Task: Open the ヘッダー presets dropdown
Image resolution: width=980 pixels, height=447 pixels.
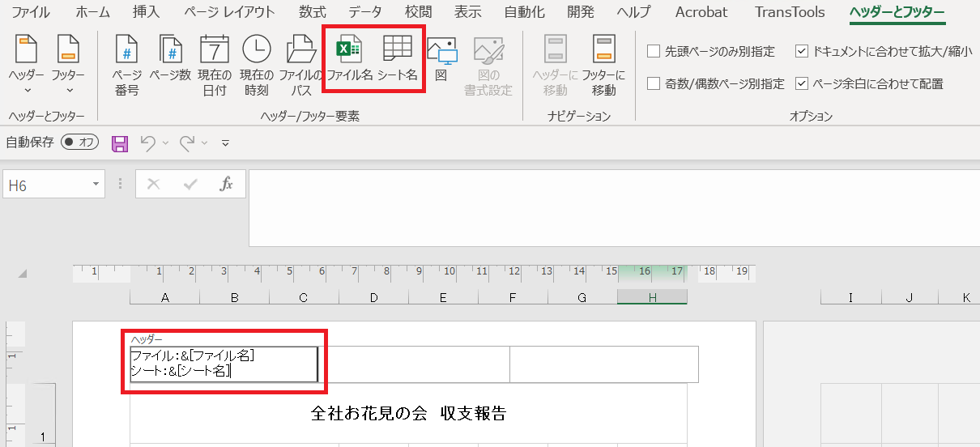Action: [27, 66]
